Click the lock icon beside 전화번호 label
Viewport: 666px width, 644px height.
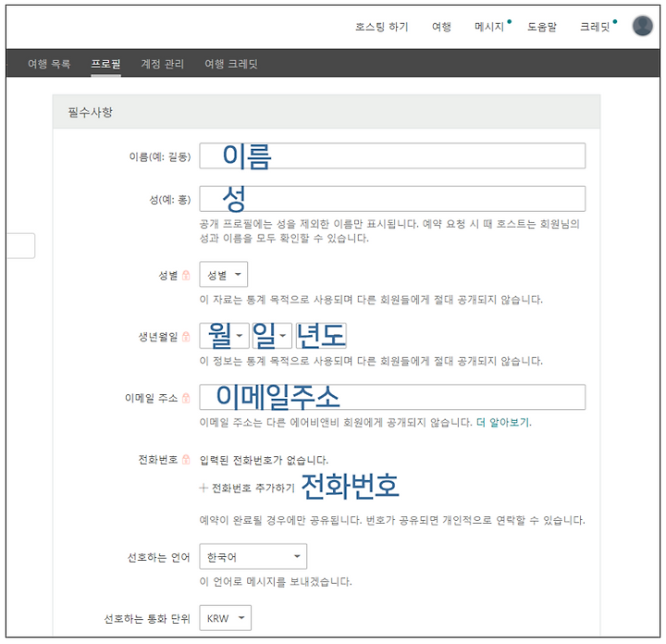(x=186, y=460)
